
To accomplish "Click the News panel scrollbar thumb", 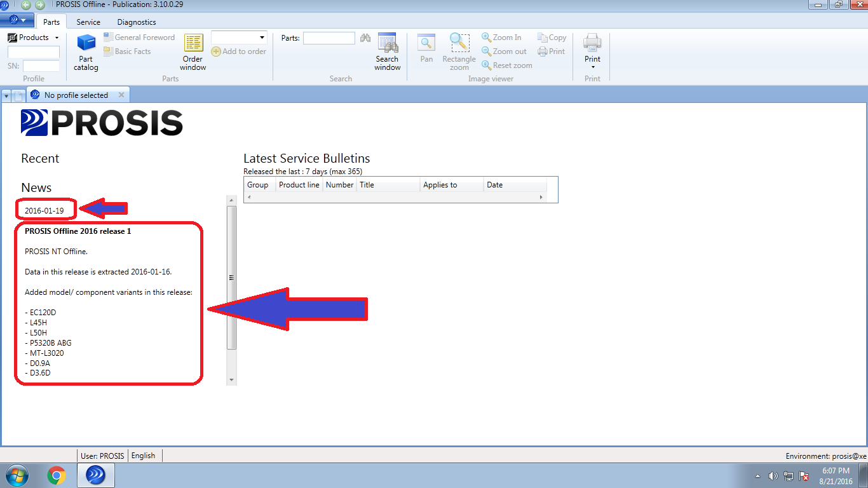I will click(231, 278).
